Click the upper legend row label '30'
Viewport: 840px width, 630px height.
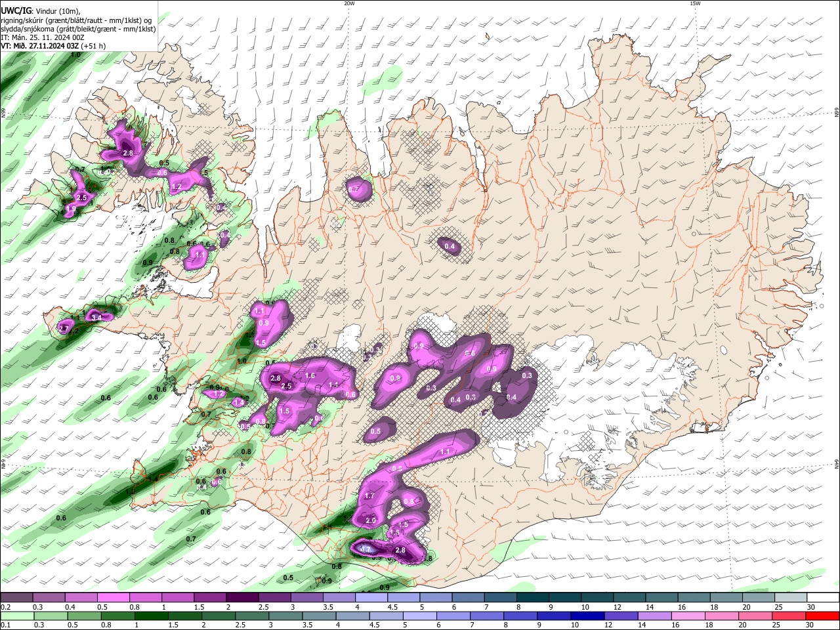click(811, 607)
